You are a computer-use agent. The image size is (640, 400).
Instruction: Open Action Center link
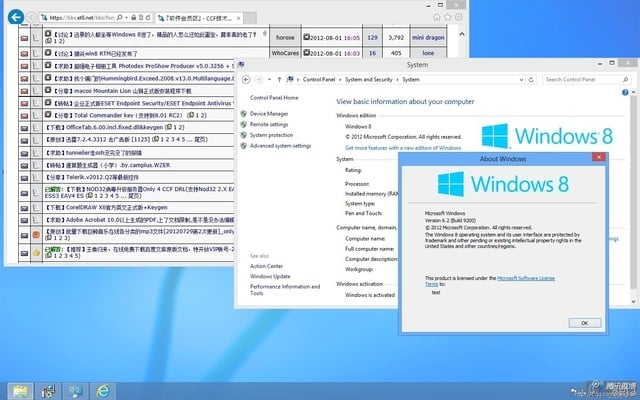(x=266, y=266)
